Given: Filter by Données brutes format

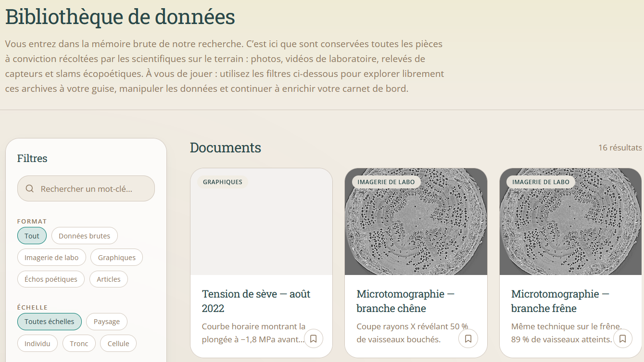Looking at the screenshot, I should click(x=85, y=236).
